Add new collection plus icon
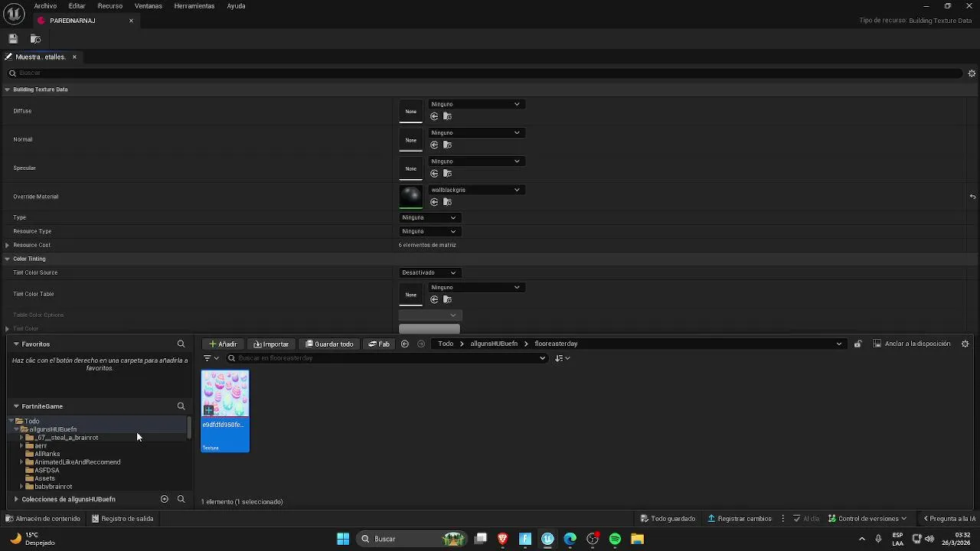Viewport: 980px width, 551px height. point(164,499)
